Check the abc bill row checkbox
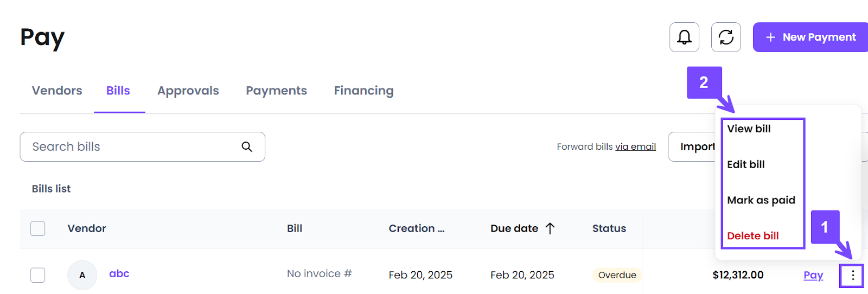This screenshot has width=868, height=294. pos(38,275)
